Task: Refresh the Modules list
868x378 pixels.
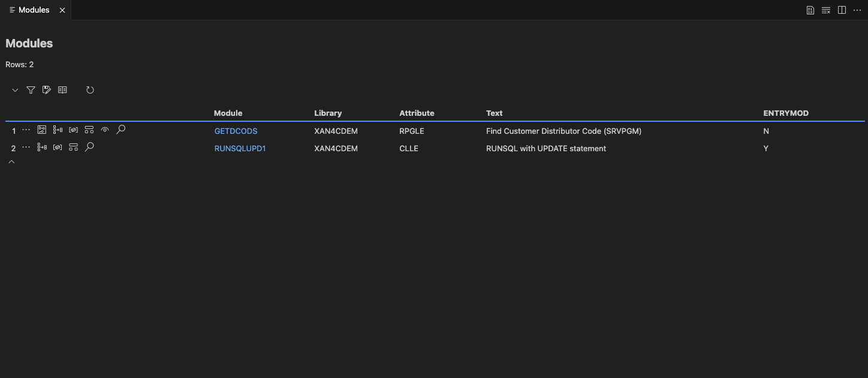Action: point(90,90)
